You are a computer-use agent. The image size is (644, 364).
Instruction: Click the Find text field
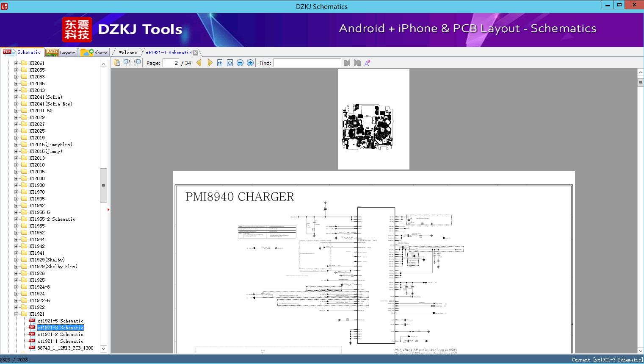(x=307, y=63)
